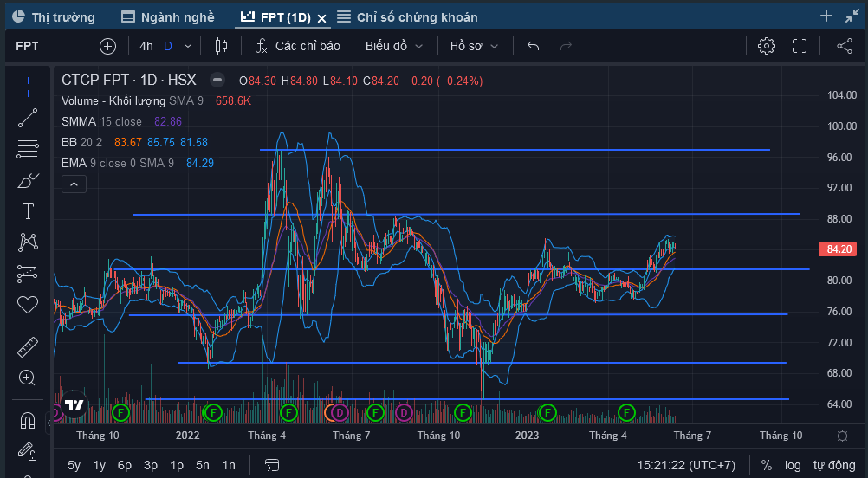Viewport: 868px width, 478px height.
Task: Click the heart favorites icon
Action: (x=28, y=305)
